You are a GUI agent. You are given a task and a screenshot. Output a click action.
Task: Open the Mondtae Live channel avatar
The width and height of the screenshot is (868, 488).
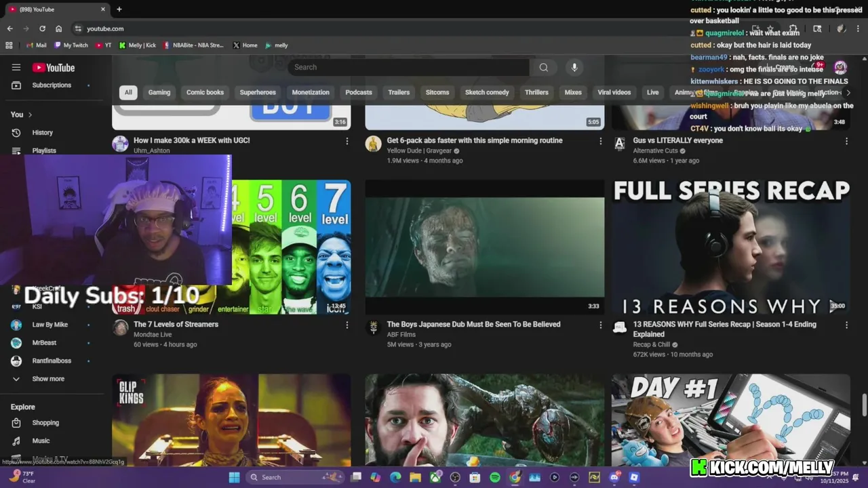tap(121, 328)
